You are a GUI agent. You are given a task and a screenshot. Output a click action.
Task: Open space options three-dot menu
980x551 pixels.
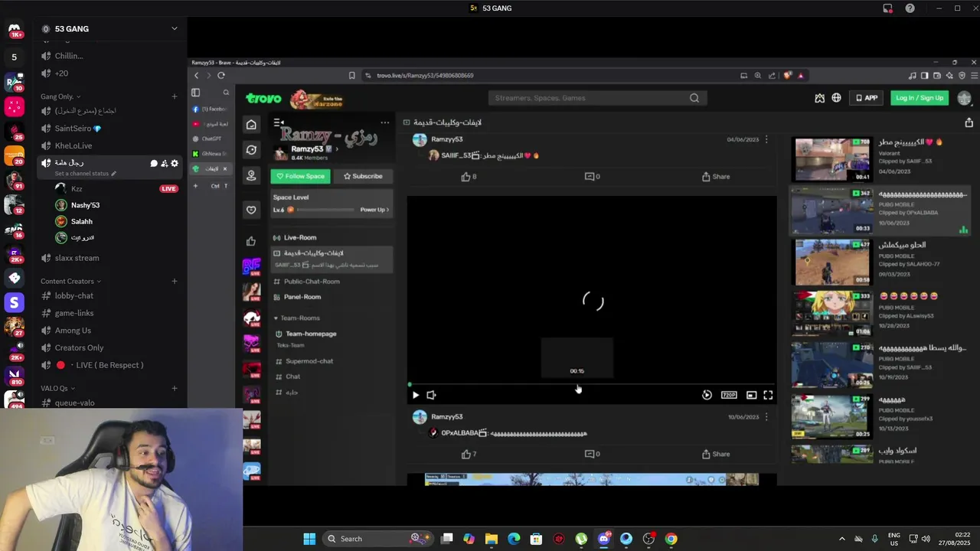click(x=384, y=122)
